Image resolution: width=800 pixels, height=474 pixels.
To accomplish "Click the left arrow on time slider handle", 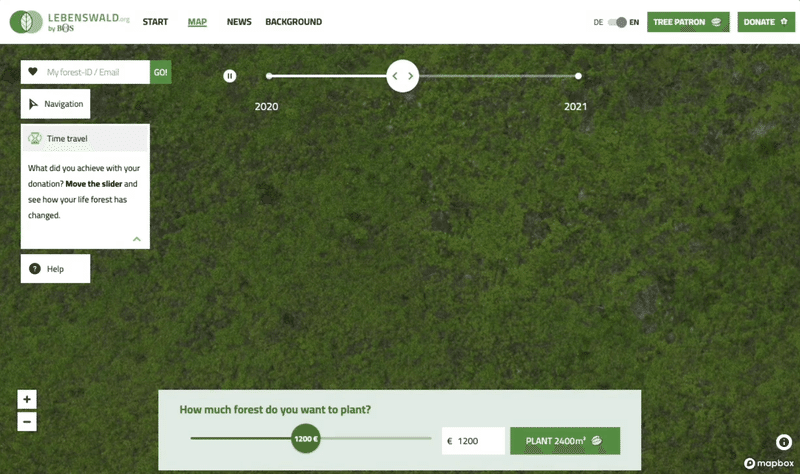I will [x=395, y=76].
